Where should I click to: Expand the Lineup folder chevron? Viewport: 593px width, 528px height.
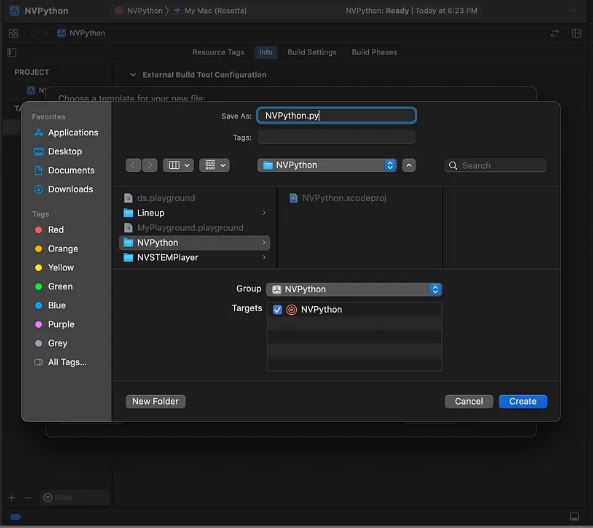coord(264,213)
